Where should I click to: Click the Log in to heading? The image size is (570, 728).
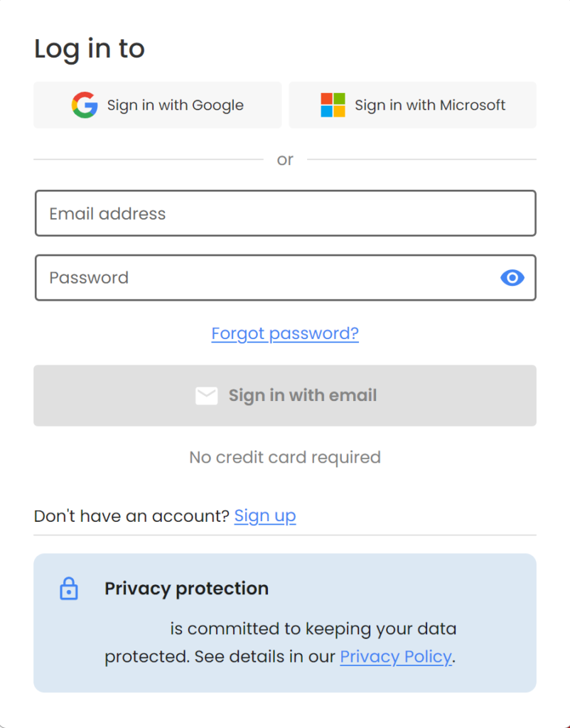point(90,48)
